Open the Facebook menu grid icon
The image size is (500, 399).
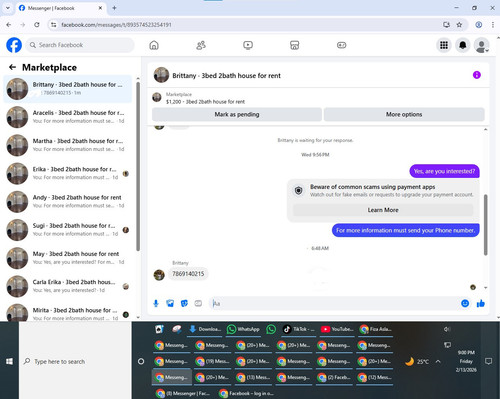pyautogui.click(x=444, y=45)
